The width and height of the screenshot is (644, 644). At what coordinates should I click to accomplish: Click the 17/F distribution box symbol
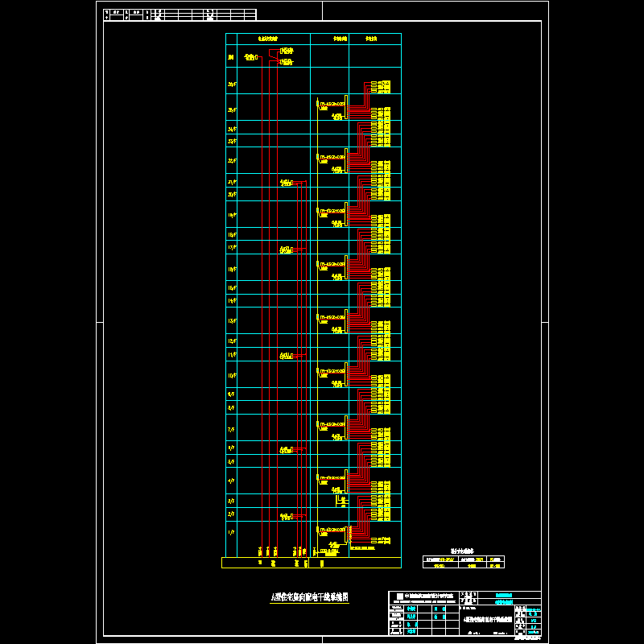coord(287,250)
